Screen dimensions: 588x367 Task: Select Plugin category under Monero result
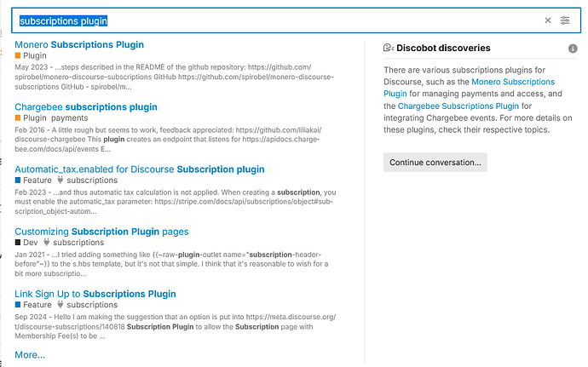[x=31, y=56]
